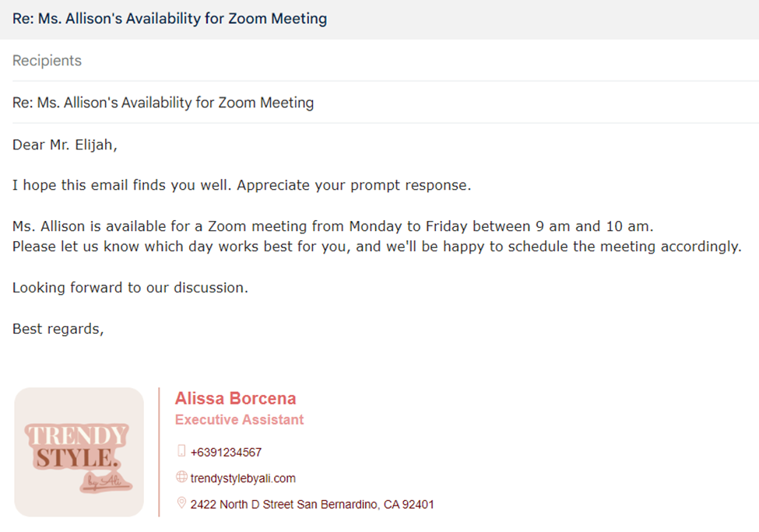Click the Executive Assistant job title

pyautogui.click(x=239, y=420)
